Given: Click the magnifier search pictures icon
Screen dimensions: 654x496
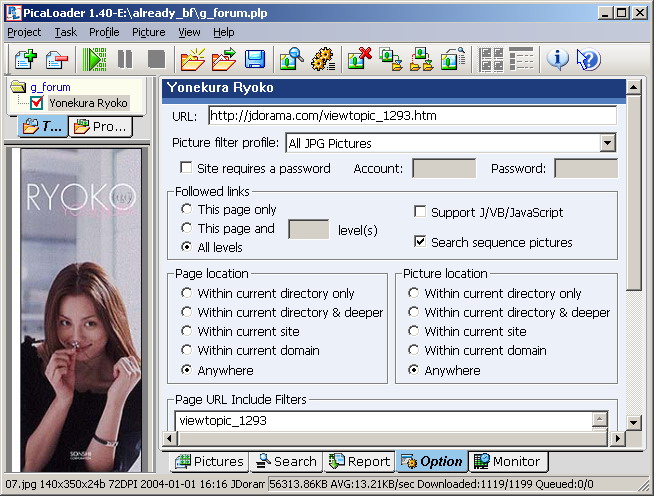Looking at the screenshot, I should click(291, 59).
